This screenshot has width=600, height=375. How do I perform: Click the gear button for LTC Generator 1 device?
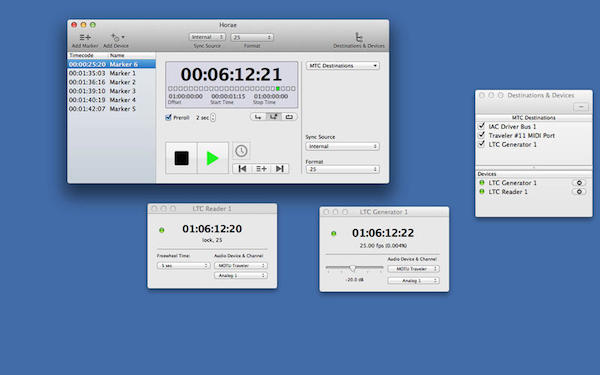579,183
